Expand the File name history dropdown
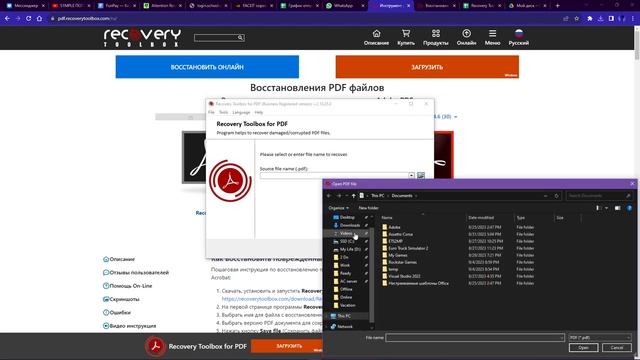The width and height of the screenshot is (640, 360). click(x=562, y=338)
